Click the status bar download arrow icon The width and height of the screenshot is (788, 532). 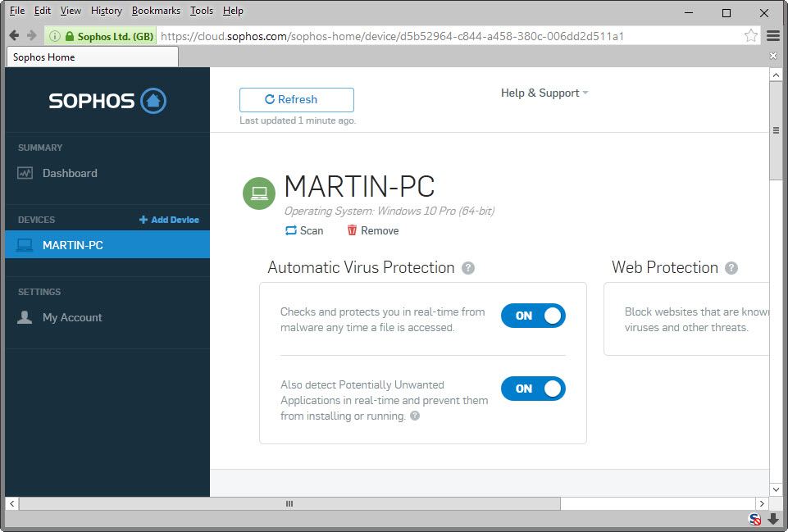pos(773,519)
